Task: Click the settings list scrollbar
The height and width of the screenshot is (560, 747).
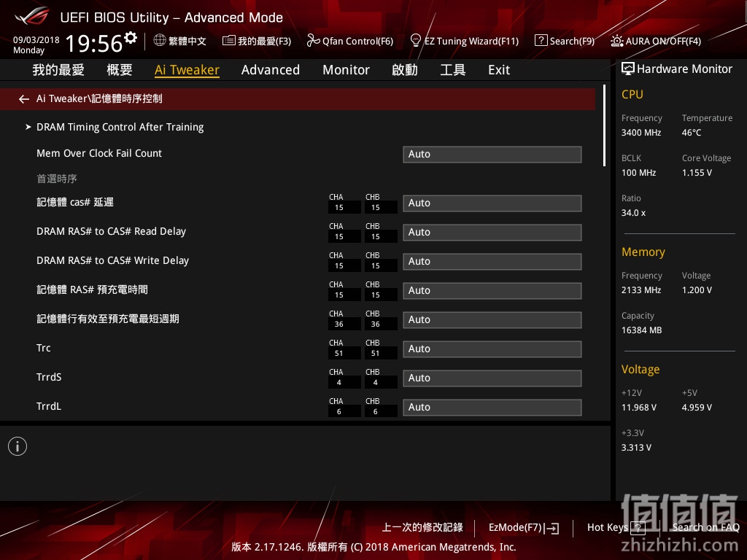Action: (x=604, y=125)
